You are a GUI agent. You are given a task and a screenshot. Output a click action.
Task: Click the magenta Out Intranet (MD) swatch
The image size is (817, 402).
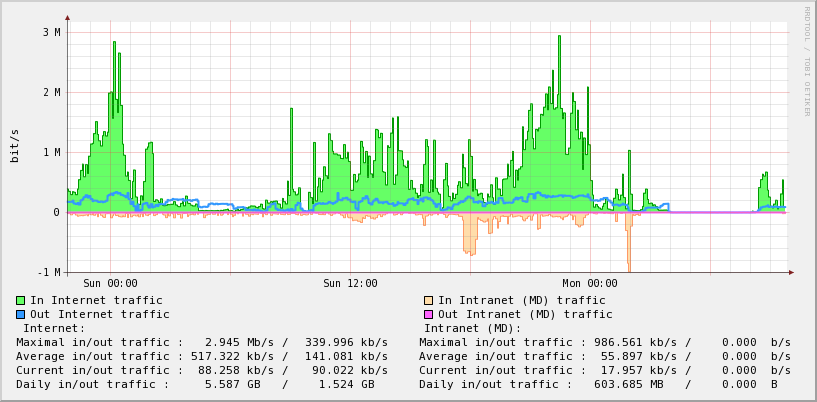pos(428,314)
